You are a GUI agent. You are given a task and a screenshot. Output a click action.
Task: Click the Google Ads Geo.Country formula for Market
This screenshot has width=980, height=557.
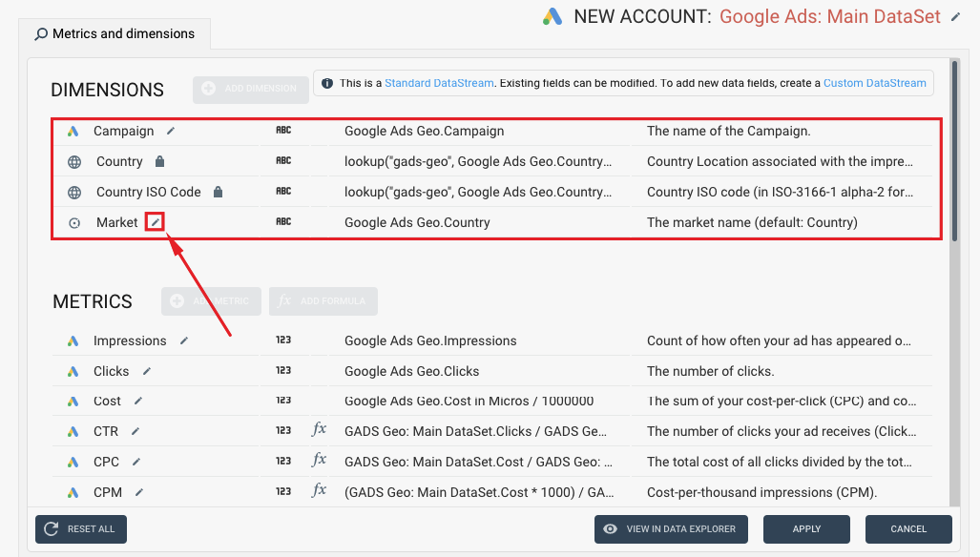pyautogui.click(x=417, y=223)
